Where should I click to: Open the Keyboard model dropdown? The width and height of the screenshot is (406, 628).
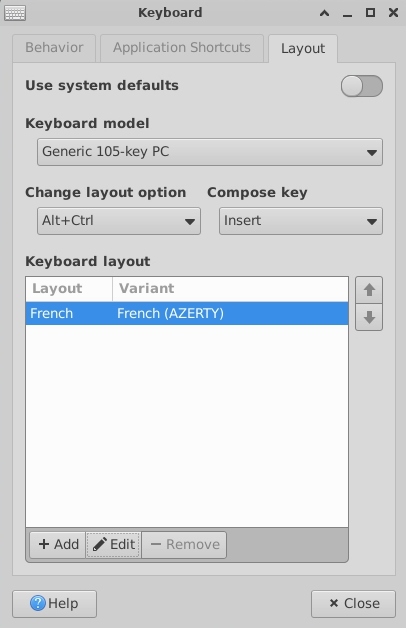(x=210, y=152)
